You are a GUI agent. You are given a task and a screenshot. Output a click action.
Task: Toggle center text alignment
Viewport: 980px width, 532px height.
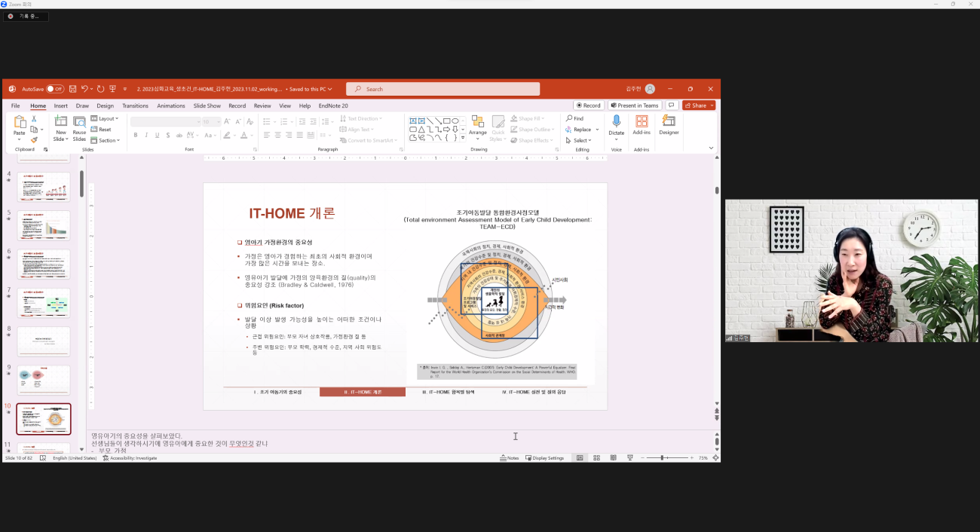point(277,135)
